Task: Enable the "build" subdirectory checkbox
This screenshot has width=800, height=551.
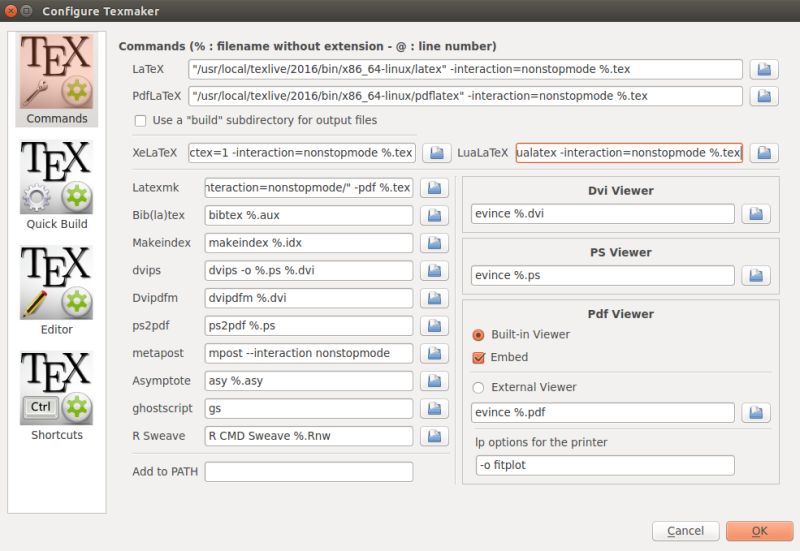Action: point(140,121)
